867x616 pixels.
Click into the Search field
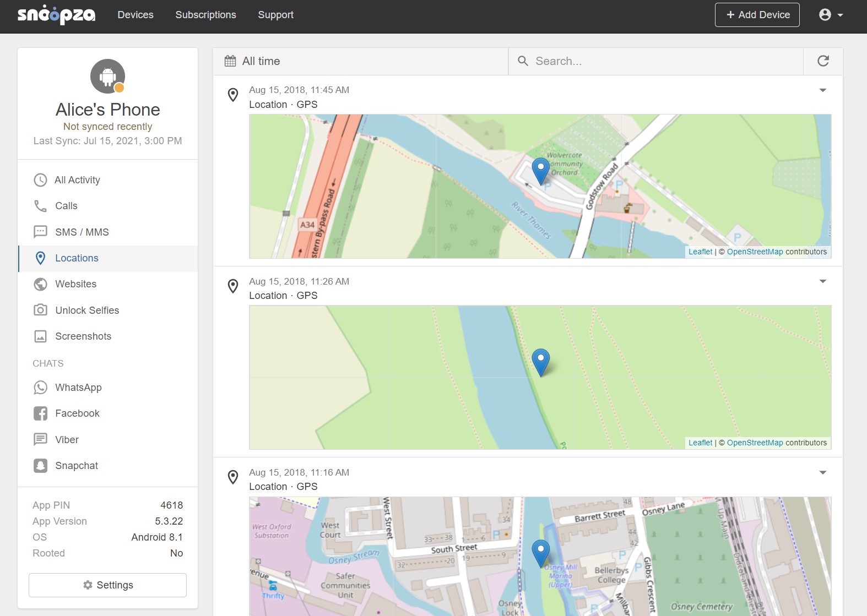tap(661, 61)
